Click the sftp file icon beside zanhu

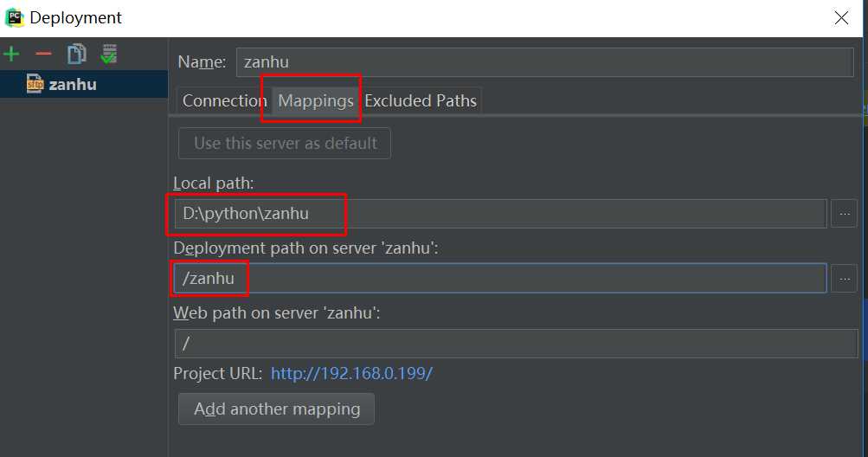click(x=35, y=84)
